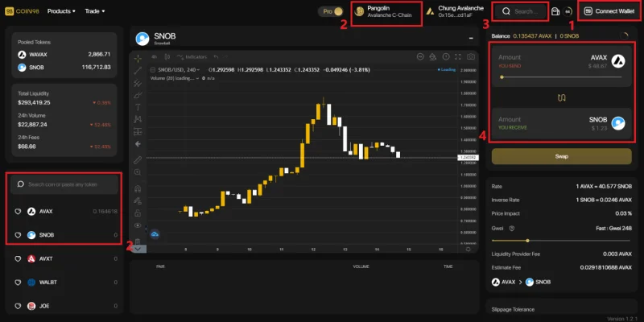Select the brush drawing tool
Image resolution: width=644 pixels, height=322 pixels.
point(138,95)
